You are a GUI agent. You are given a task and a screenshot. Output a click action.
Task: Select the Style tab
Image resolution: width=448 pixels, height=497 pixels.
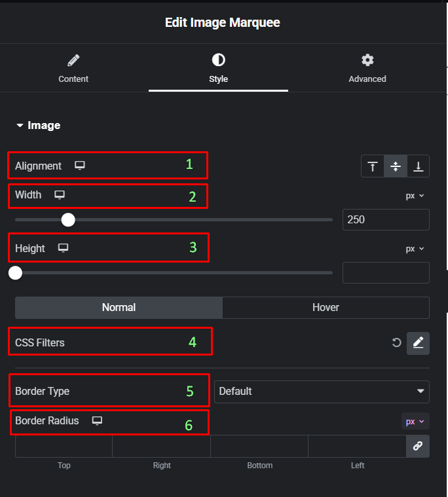218,68
